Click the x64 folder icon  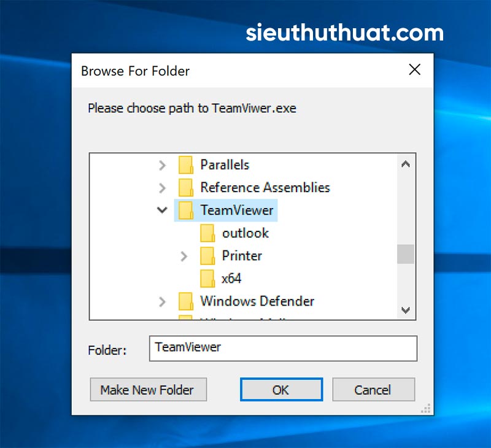[x=207, y=279]
